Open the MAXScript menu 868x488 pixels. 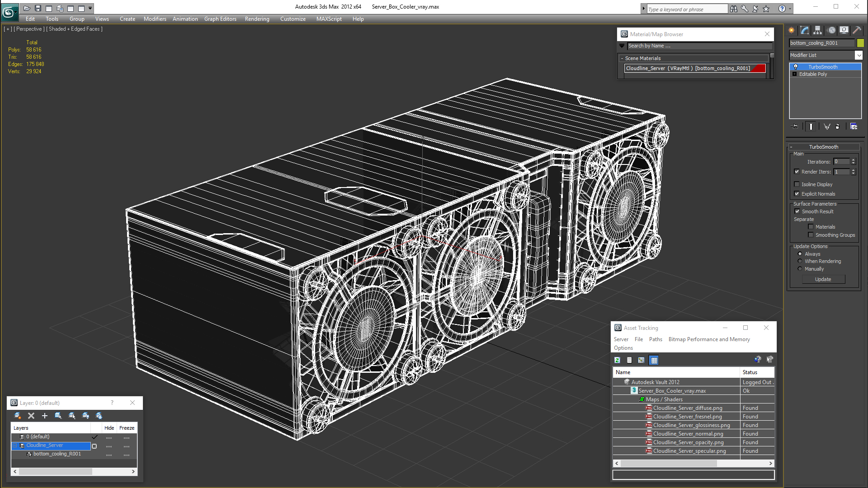[x=329, y=19]
